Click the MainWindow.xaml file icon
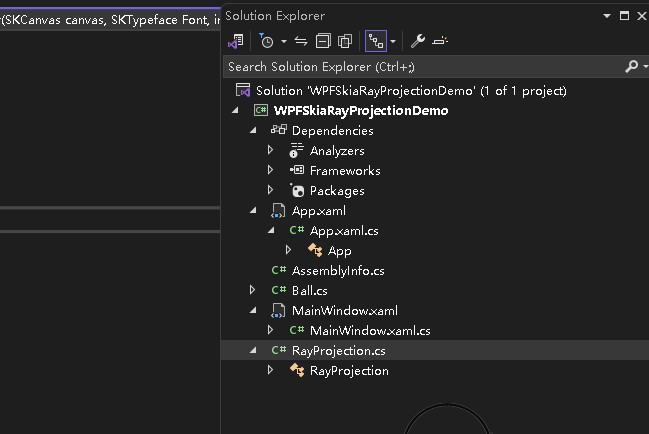Screen dimensions: 649x434 278,311
